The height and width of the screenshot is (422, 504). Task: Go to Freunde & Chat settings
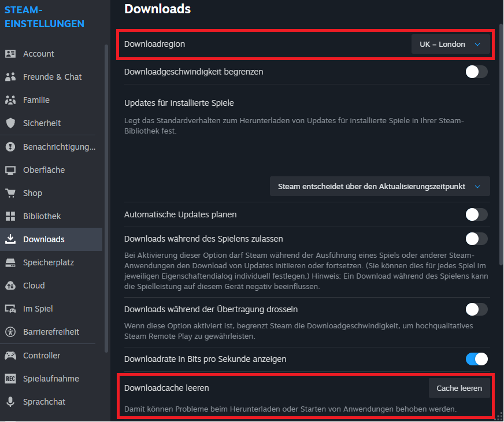click(51, 77)
